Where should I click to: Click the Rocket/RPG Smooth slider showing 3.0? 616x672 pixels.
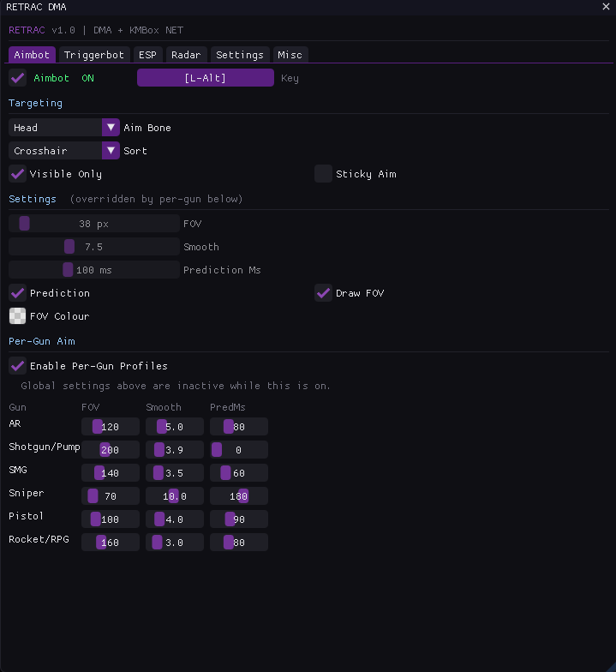(x=175, y=543)
